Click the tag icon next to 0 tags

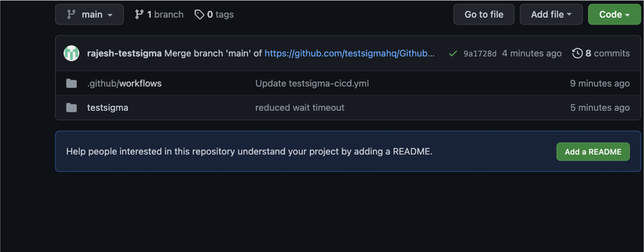click(199, 14)
